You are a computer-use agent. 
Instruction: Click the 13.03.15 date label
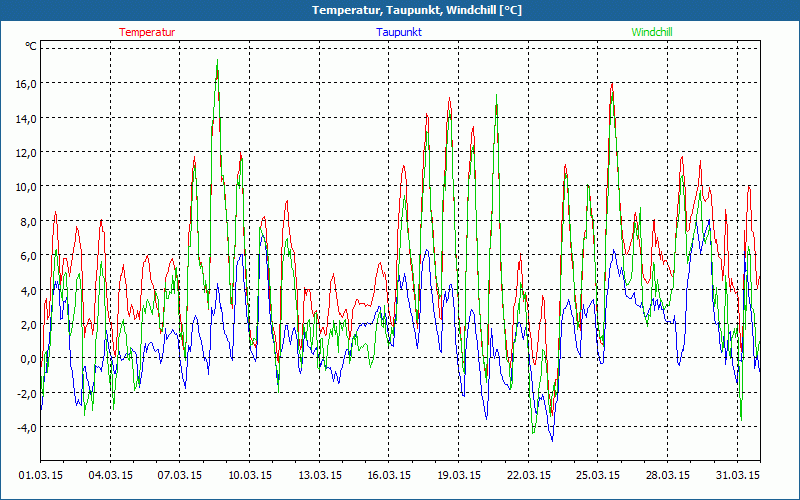pos(319,475)
